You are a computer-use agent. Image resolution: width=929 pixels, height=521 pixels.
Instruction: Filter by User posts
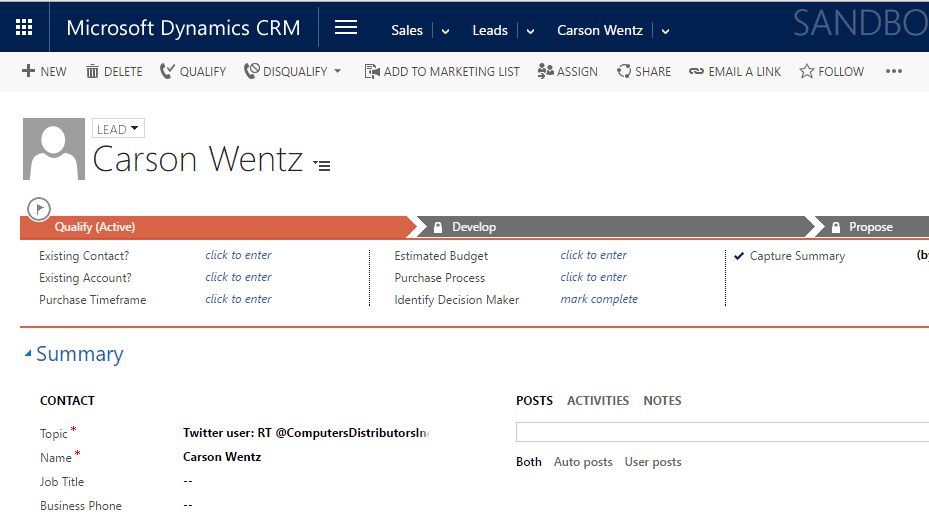[653, 462]
